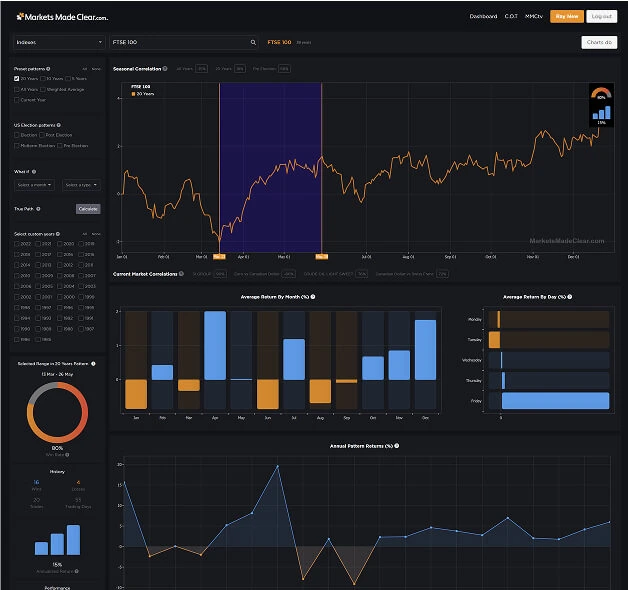Click the December bar in monthly return chart
Viewport: 628px width, 590px height.
(x=425, y=350)
